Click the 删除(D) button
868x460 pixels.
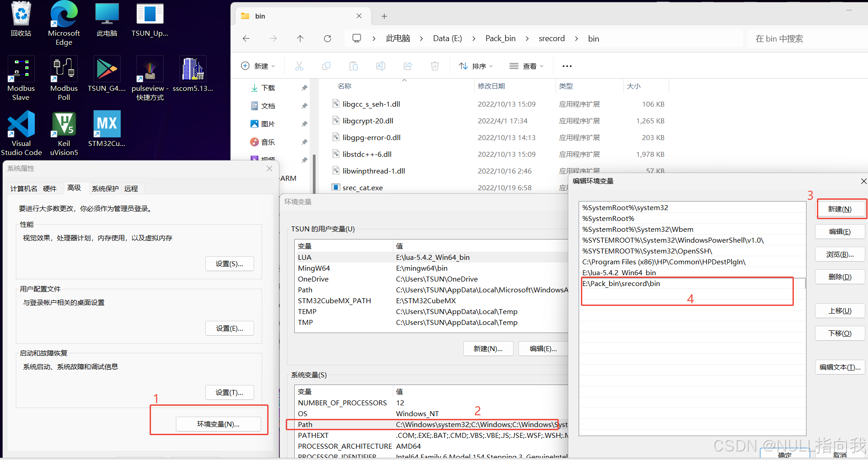coord(840,277)
